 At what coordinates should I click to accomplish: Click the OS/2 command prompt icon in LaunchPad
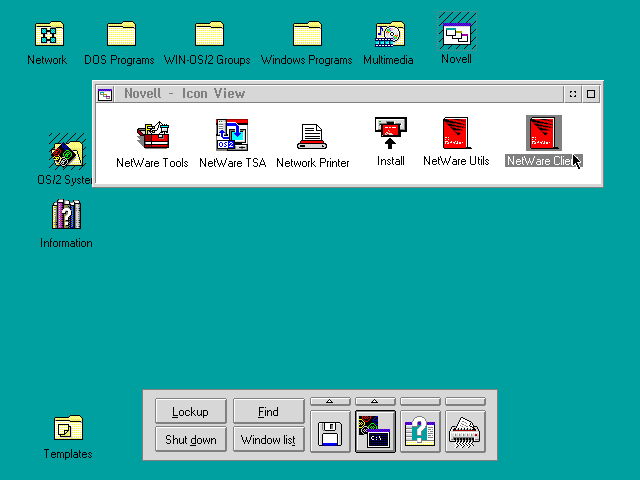(x=375, y=432)
